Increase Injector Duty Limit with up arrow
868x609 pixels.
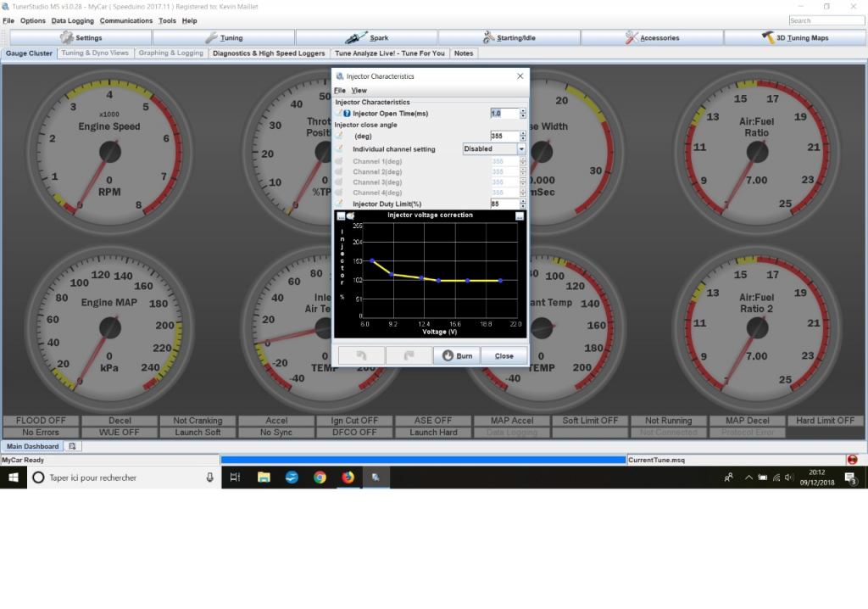click(522, 201)
